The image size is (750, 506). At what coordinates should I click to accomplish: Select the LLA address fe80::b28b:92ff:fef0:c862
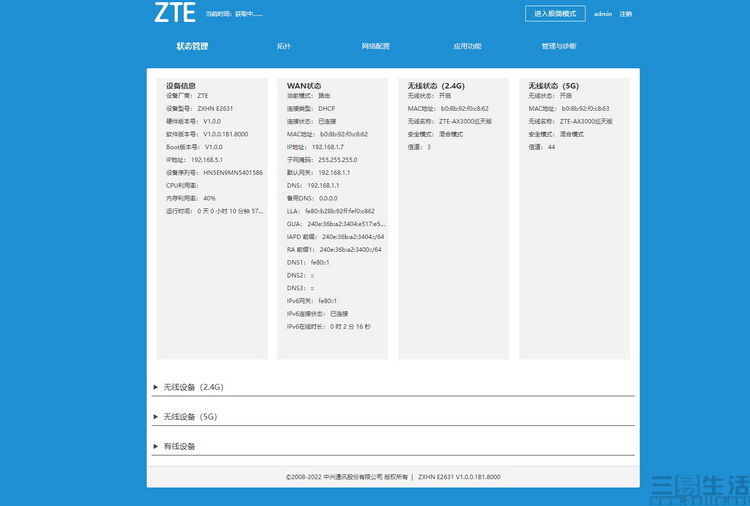340,211
